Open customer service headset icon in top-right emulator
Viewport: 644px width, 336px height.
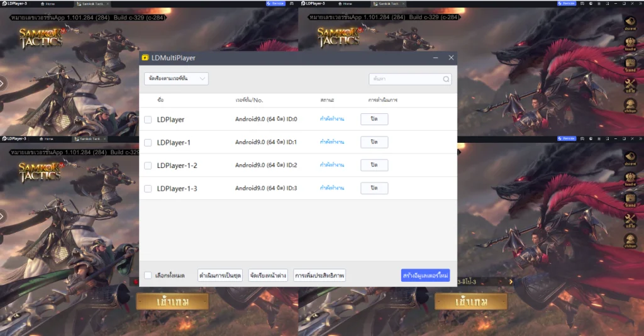(630, 104)
